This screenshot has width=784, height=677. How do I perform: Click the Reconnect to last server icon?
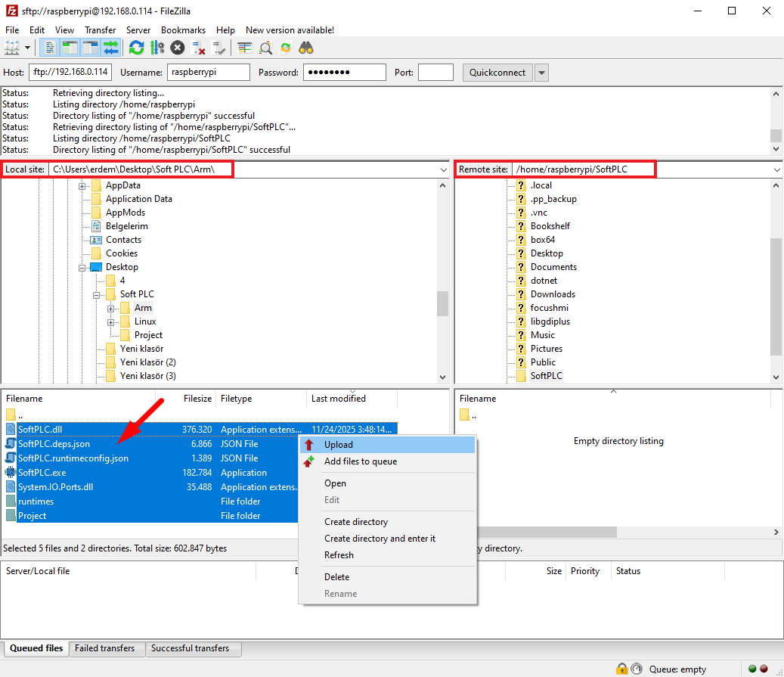(x=219, y=48)
